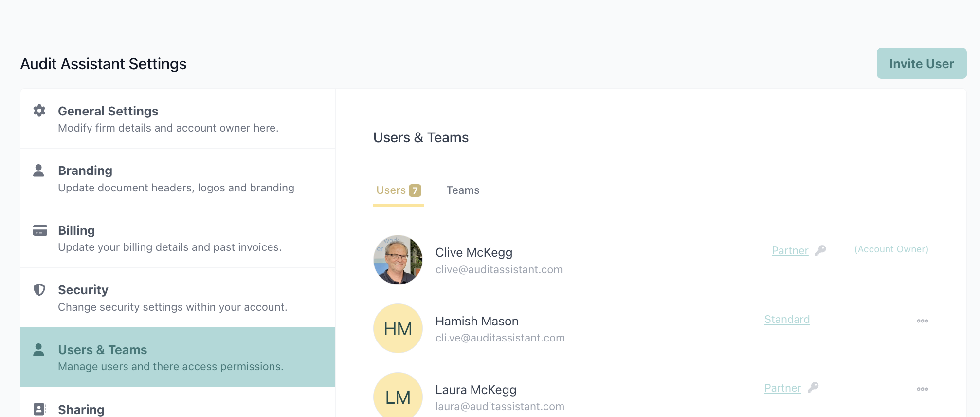Click the Users & Teams person icon
The image size is (980, 417).
38,349
